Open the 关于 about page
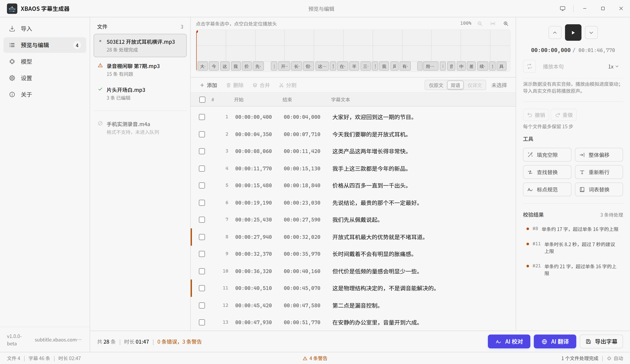This screenshot has height=364, width=630. click(45, 94)
